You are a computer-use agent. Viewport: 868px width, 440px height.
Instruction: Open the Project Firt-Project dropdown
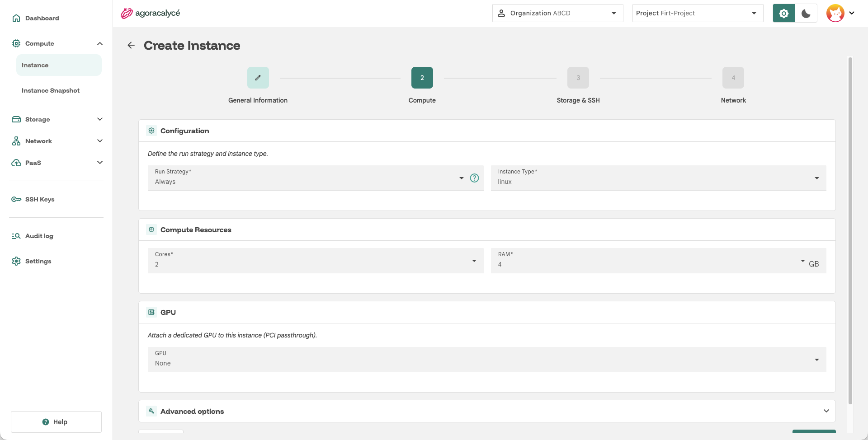pyautogui.click(x=698, y=13)
